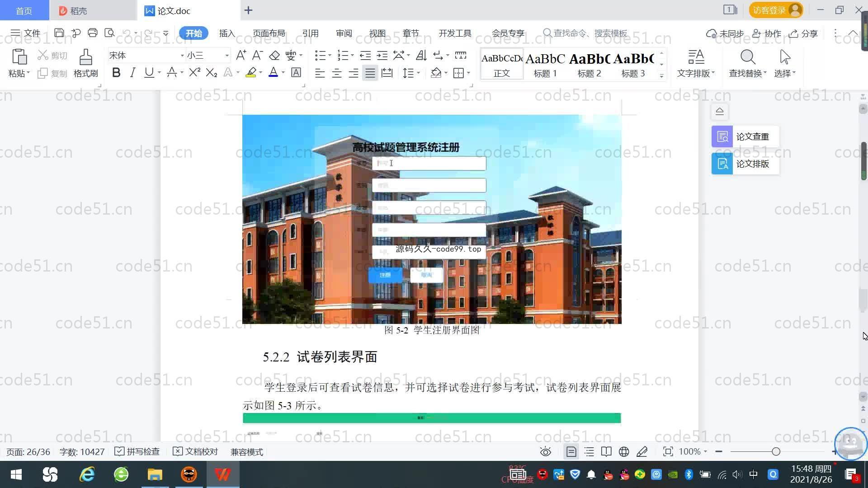Clear formatting with the eraser icon

click(274, 55)
